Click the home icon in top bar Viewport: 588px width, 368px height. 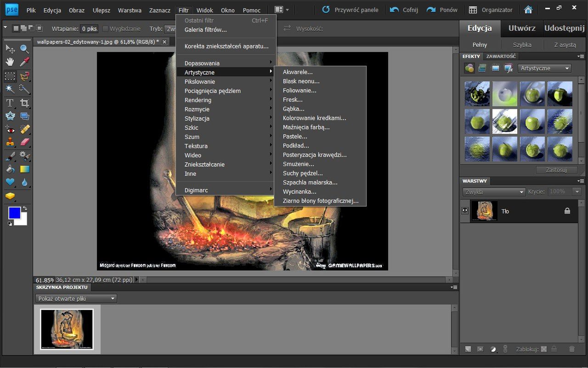point(528,10)
